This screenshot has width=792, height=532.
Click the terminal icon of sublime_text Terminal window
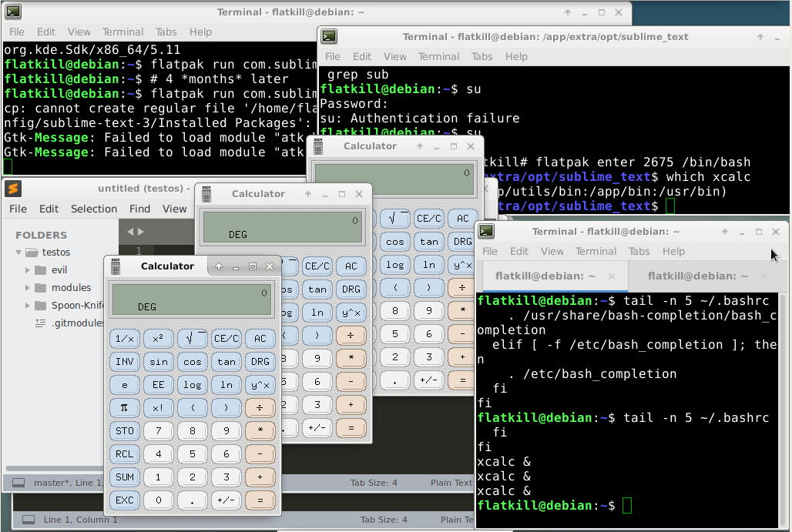tap(329, 36)
